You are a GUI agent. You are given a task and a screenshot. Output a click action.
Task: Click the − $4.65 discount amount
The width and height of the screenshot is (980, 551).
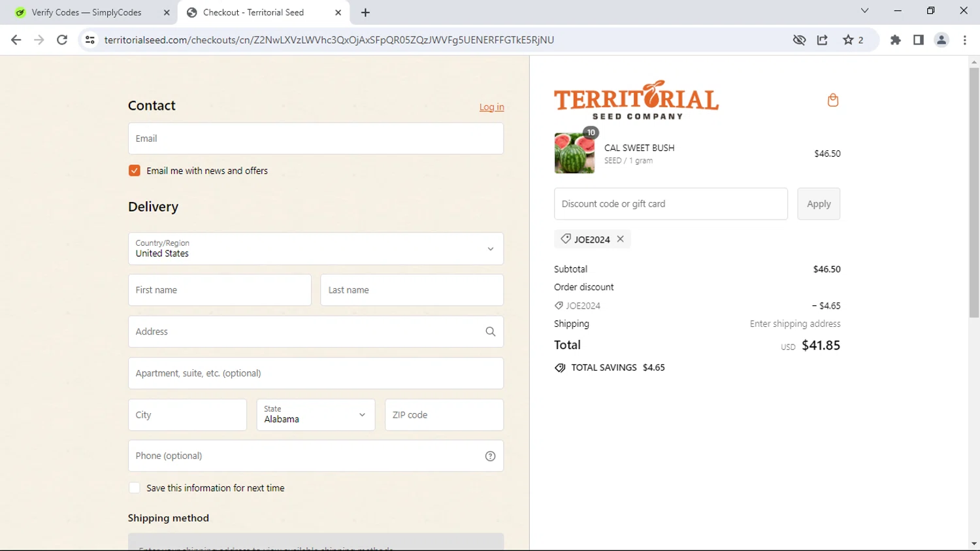tap(826, 306)
